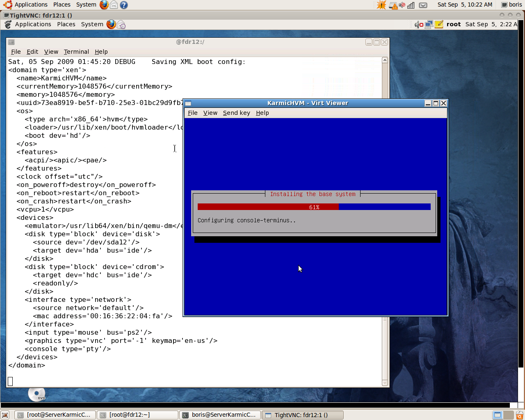Click the 61% installation progress bar

314,207
